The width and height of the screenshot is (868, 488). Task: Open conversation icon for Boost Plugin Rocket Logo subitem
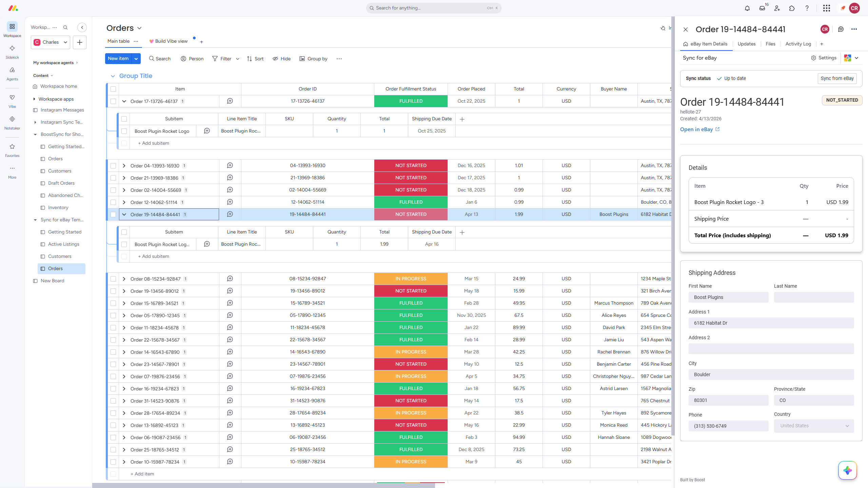207,131
